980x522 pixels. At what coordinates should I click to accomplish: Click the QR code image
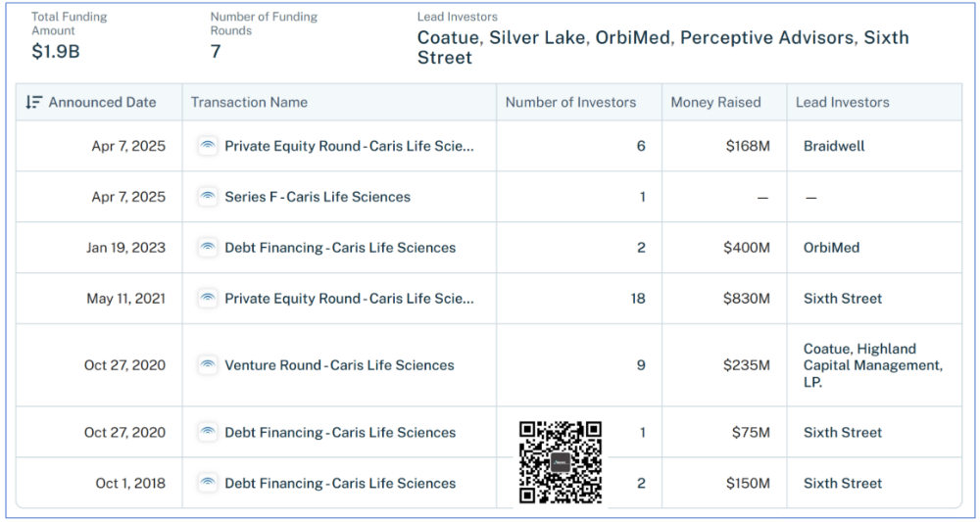(560, 462)
